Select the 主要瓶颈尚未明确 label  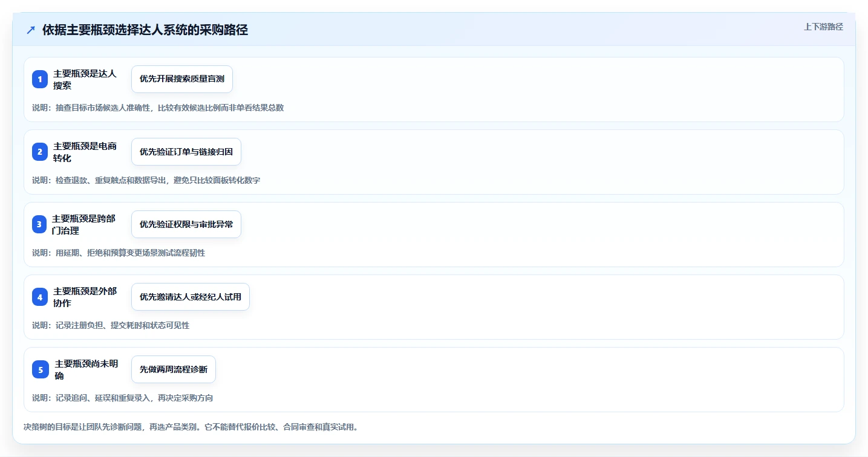(86, 369)
